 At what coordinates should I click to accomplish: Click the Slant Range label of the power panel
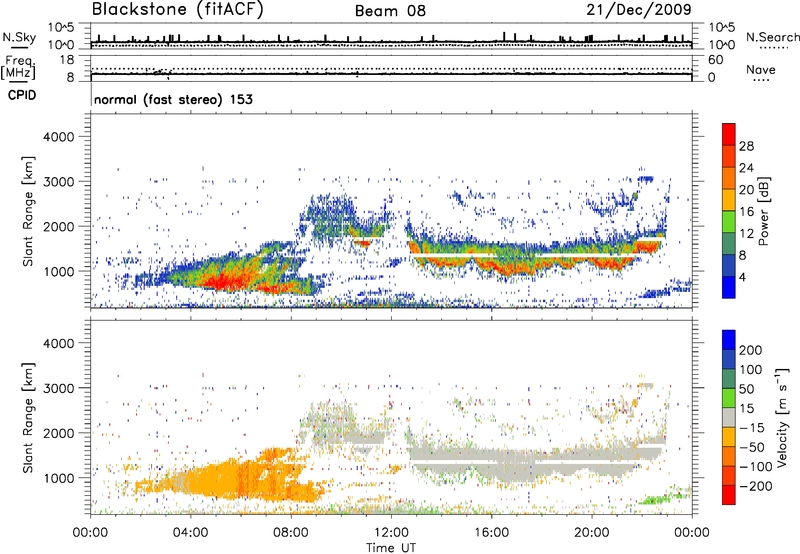[x=28, y=211]
